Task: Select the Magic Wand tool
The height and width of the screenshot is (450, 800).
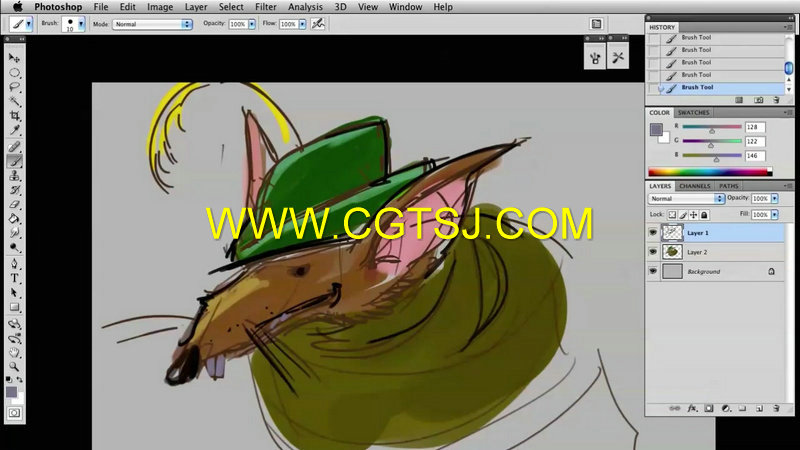Action: point(14,101)
